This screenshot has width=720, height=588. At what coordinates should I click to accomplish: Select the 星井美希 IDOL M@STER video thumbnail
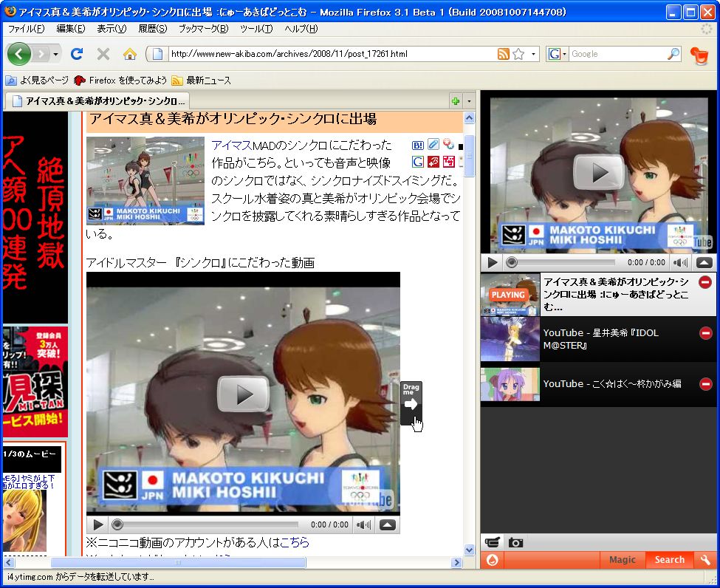(x=510, y=339)
